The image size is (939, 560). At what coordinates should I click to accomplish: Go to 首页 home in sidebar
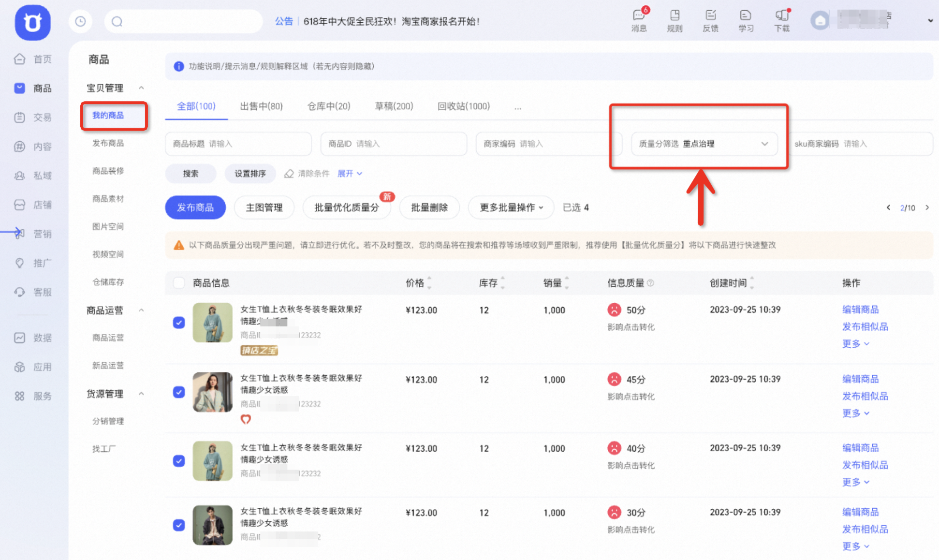coord(33,59)
